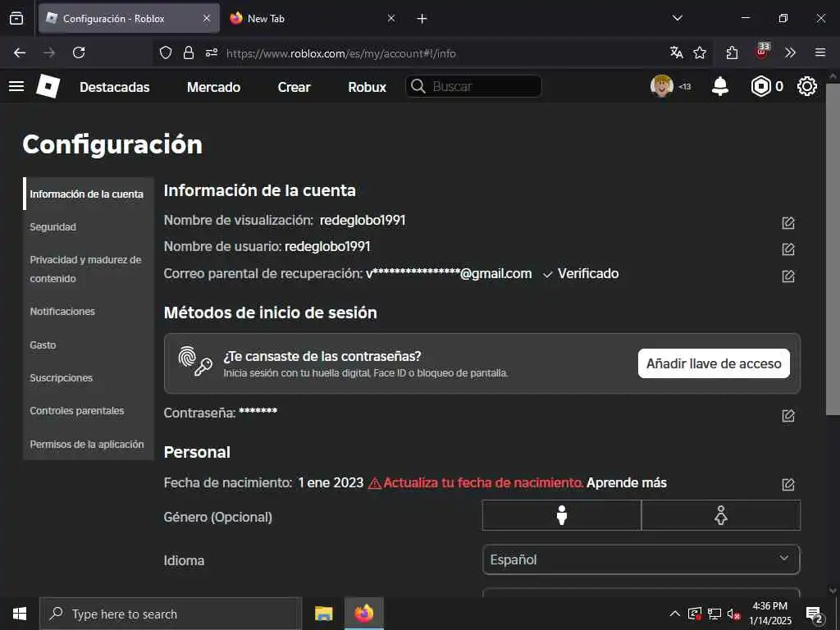The height and width of the screenshot is (630, 840).
Task: Open Firefox View icon in tab bar
Action: click(x=16, y=19)
